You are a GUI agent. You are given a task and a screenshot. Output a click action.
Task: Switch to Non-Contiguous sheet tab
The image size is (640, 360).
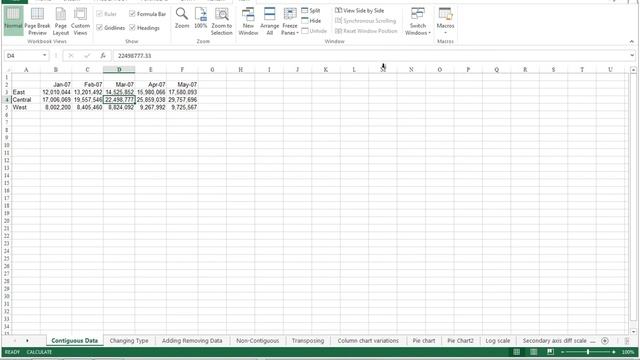(258, 340)
